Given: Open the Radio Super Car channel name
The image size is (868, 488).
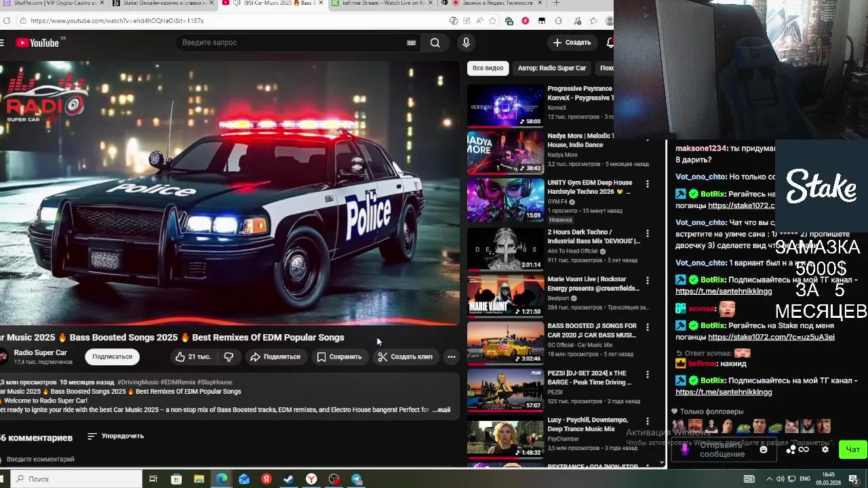Looking at the screenshot, I should click(x=41, y=352).
